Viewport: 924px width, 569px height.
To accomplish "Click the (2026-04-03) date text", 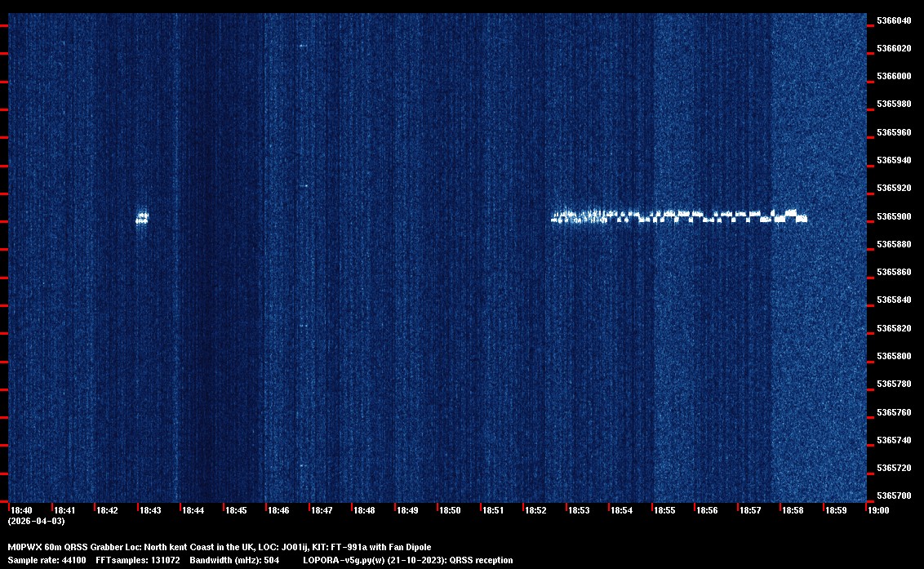I will [36, 521].
